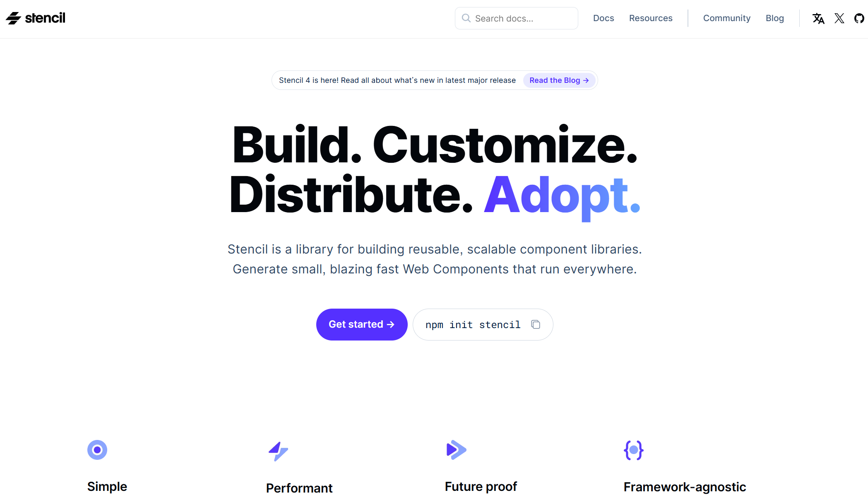This screenshot has width=868, height=500.
Task: Click the translation/language icon
Action: (x=817, y=18)
